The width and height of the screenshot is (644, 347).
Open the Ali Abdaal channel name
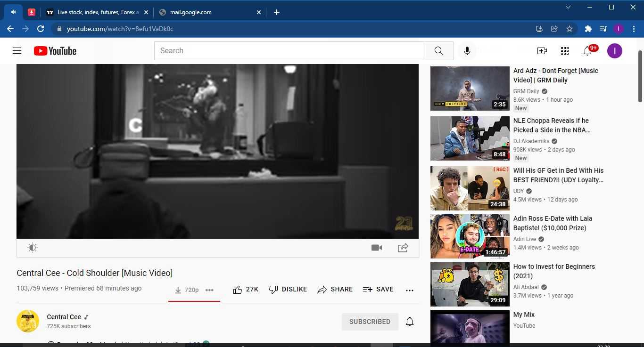(x=526, y=287)
